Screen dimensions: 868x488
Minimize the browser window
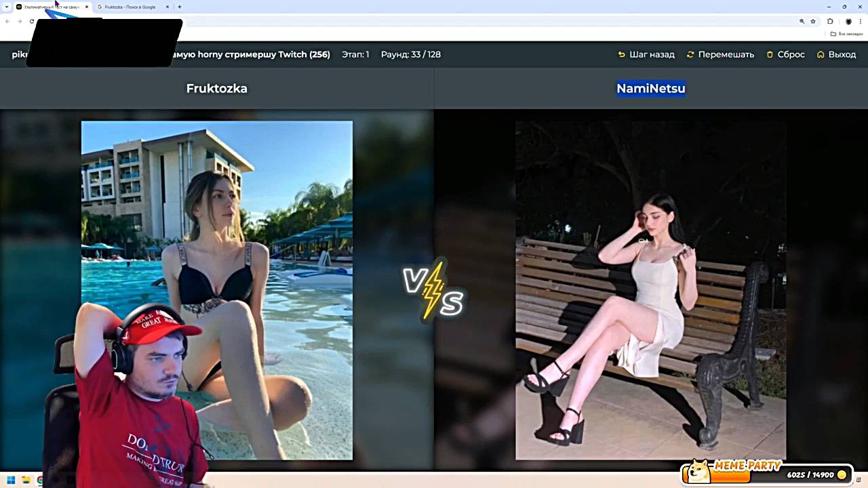pos(829,7)
